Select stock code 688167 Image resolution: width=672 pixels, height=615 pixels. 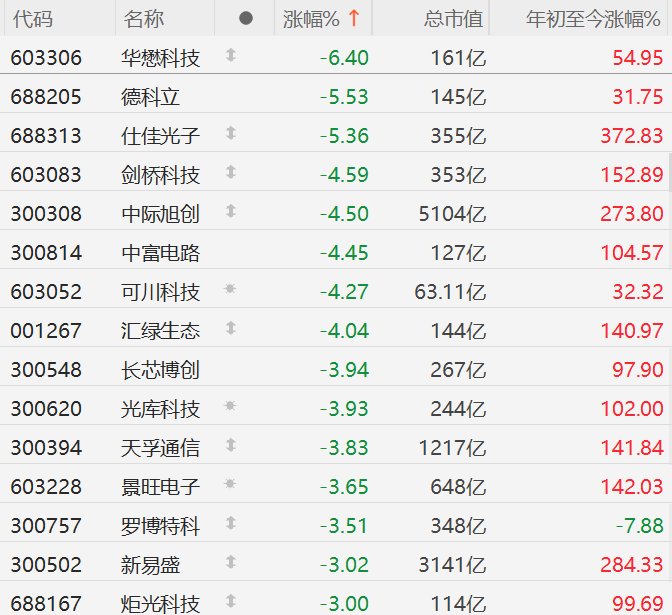(x=46, y=604)
